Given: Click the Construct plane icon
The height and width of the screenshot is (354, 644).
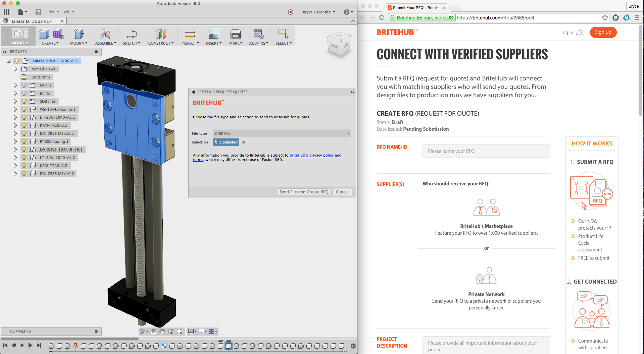Looking at the screenshot, I should [x=161, y=34].
